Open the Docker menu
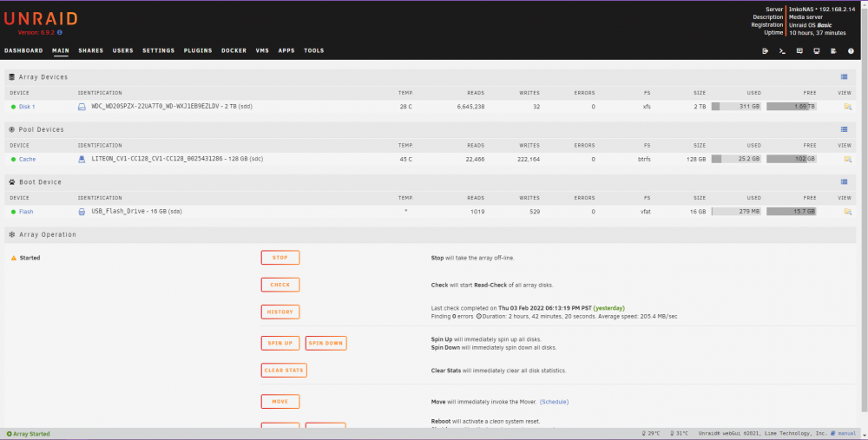Screen dimensions: 868x440 234,51
